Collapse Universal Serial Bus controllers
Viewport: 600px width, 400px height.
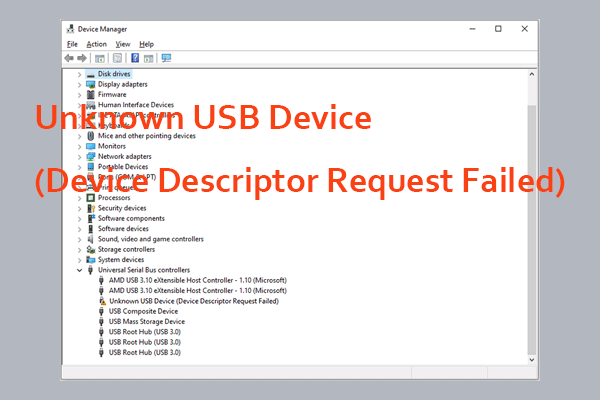click(79, 270)
